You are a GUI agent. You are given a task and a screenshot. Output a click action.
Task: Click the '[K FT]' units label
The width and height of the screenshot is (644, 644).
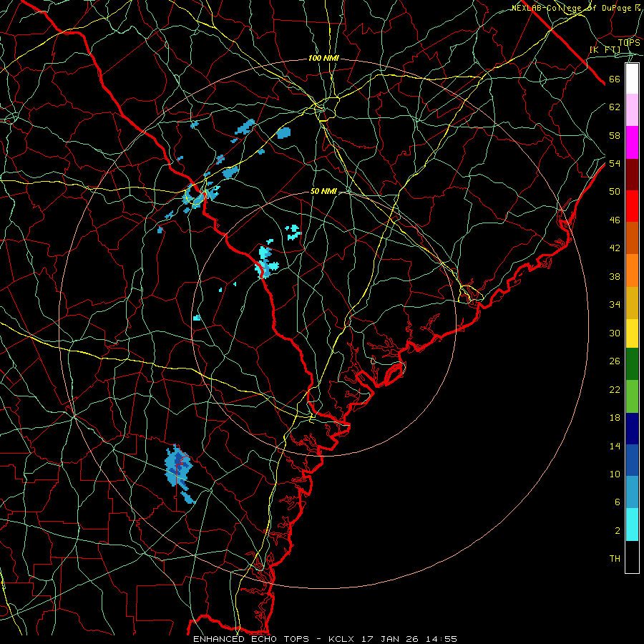[605, 50]
